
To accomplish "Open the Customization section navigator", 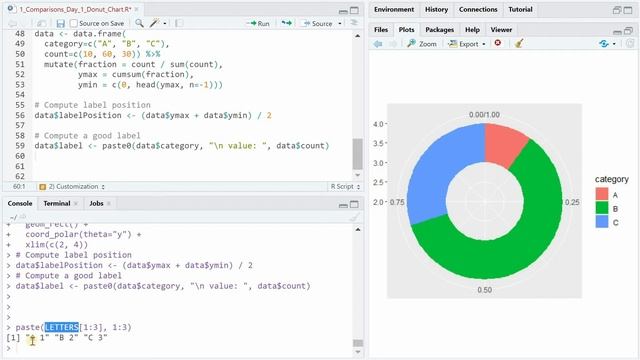I will (72, 187).
